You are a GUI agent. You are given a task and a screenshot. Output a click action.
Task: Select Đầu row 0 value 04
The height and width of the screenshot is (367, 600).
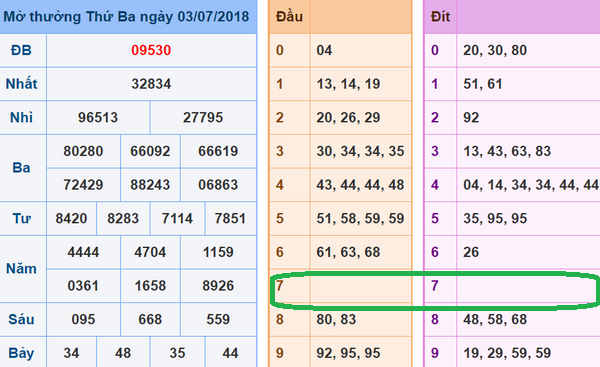coord(324,50)
